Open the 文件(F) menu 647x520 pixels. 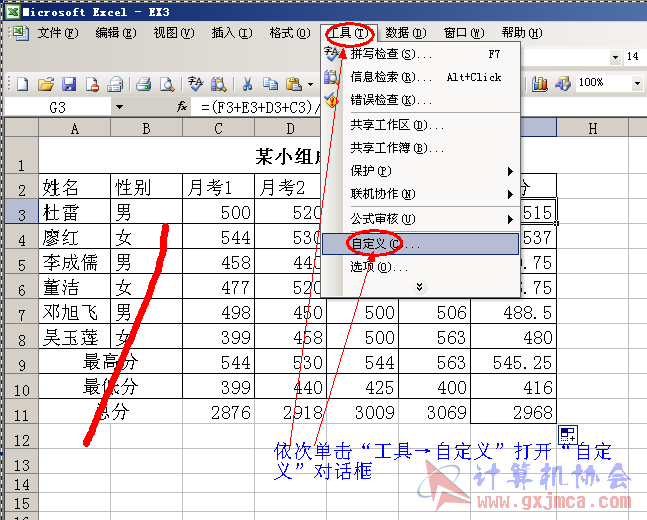click(x=58, y=33)
